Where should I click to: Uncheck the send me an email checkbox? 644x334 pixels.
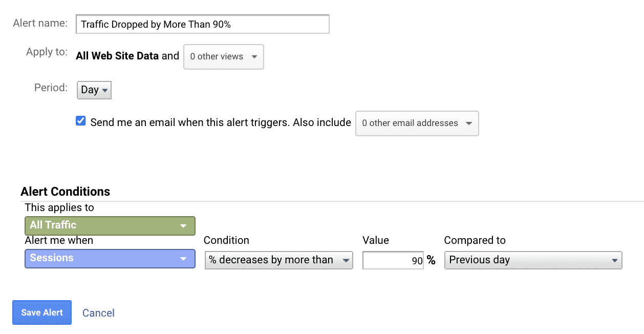coord(80,121)
